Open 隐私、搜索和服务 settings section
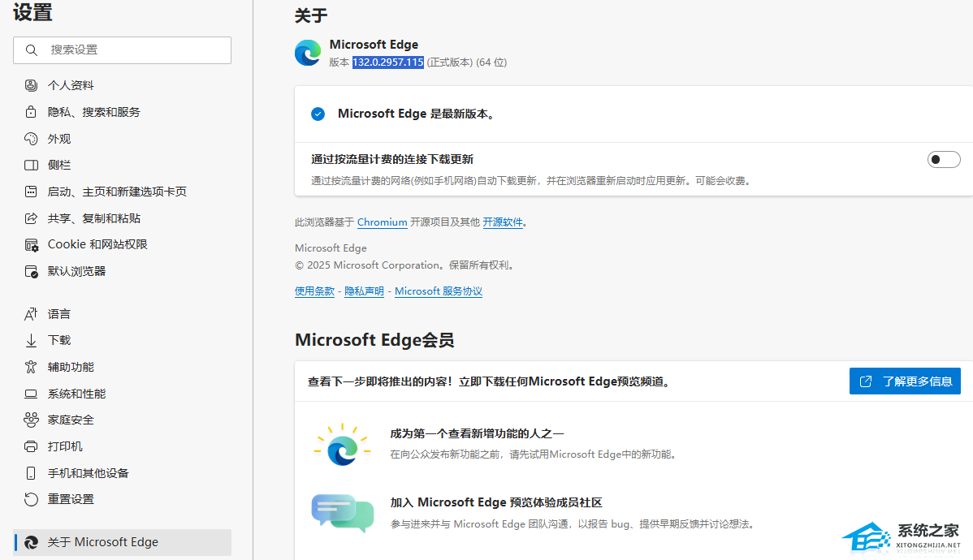The image size is (973, 560). pyautogui.click(x=123, y=112)
